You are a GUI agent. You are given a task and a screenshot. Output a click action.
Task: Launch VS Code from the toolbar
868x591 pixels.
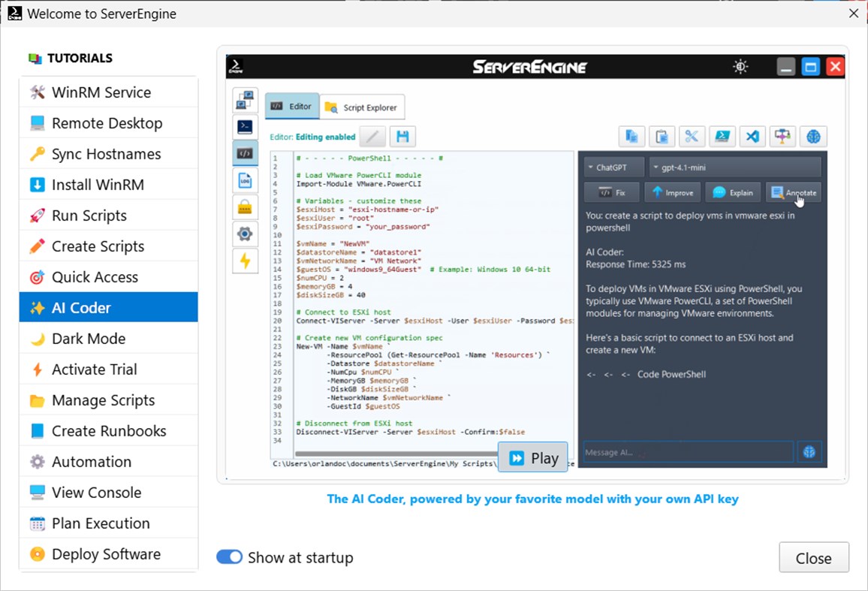[x=752, y=136]
